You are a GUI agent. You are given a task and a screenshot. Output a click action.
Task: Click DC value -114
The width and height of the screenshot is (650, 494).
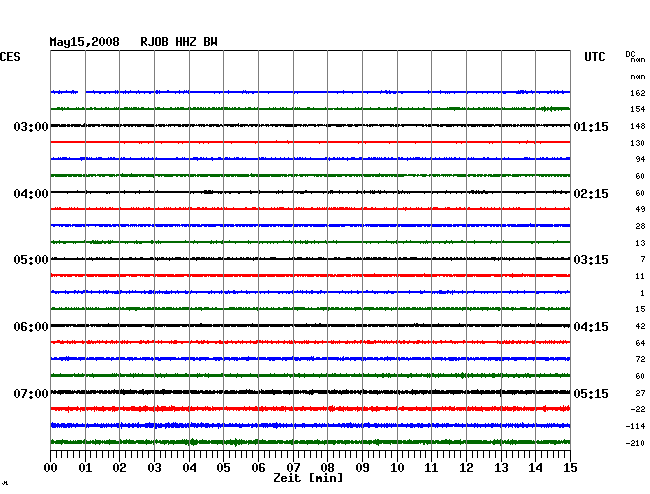(x=635, y=426)
